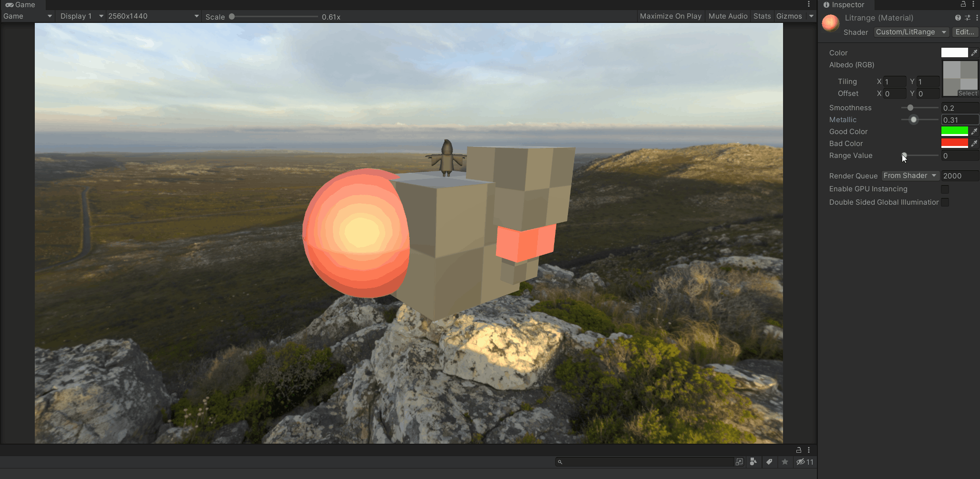Toggle hidden packages visibility showing 11
This screenshot has height=479, width=980.
tap(805, 462)
